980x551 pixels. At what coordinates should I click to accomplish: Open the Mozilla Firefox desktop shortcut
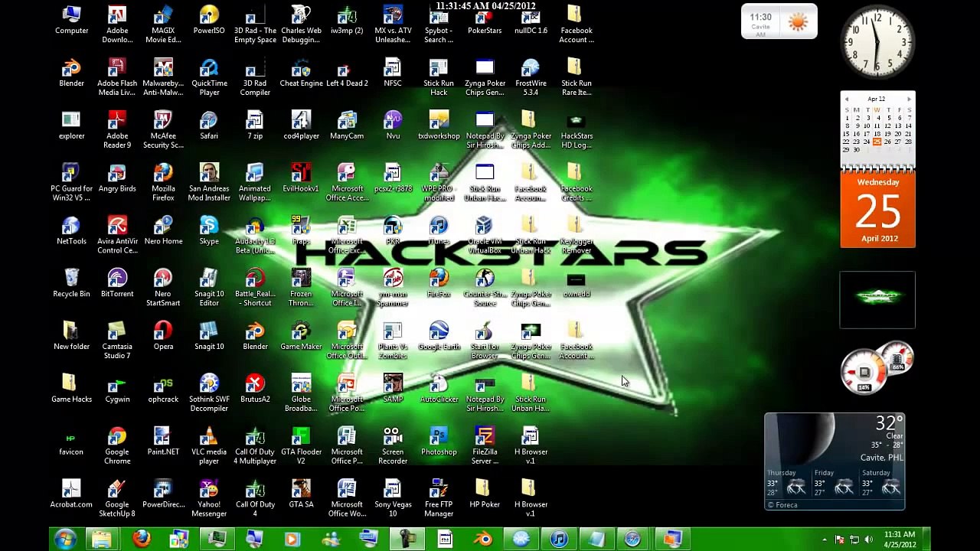coord(163,183)
